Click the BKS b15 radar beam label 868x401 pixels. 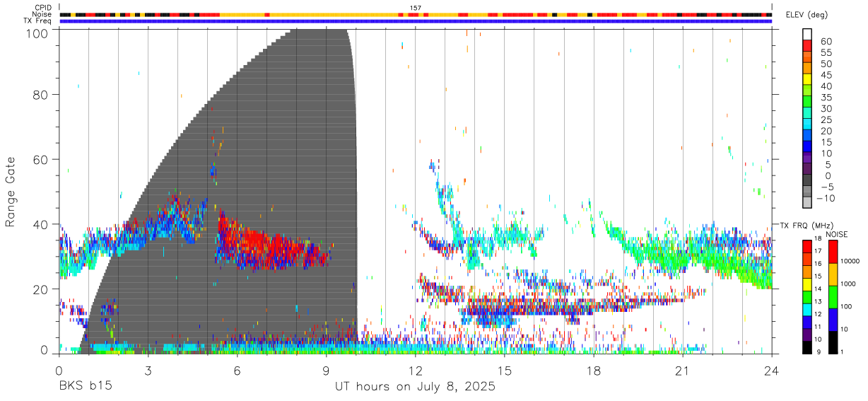coord(85,387)
